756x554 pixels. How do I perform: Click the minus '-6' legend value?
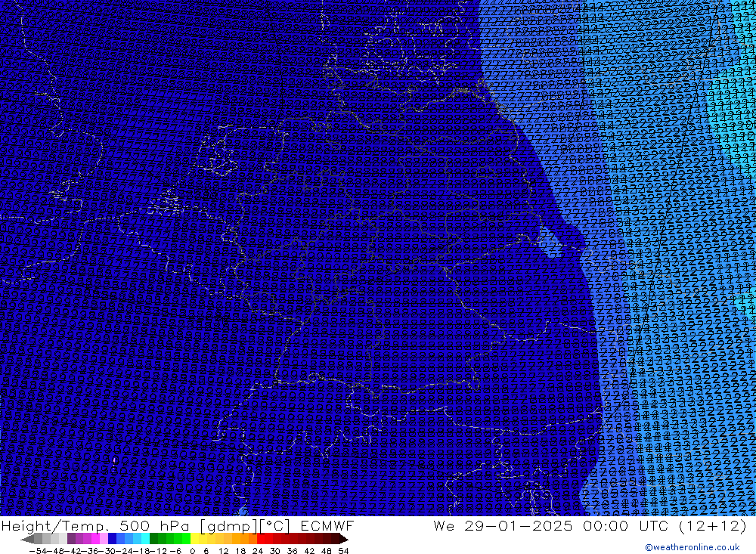tap(175, 551)
